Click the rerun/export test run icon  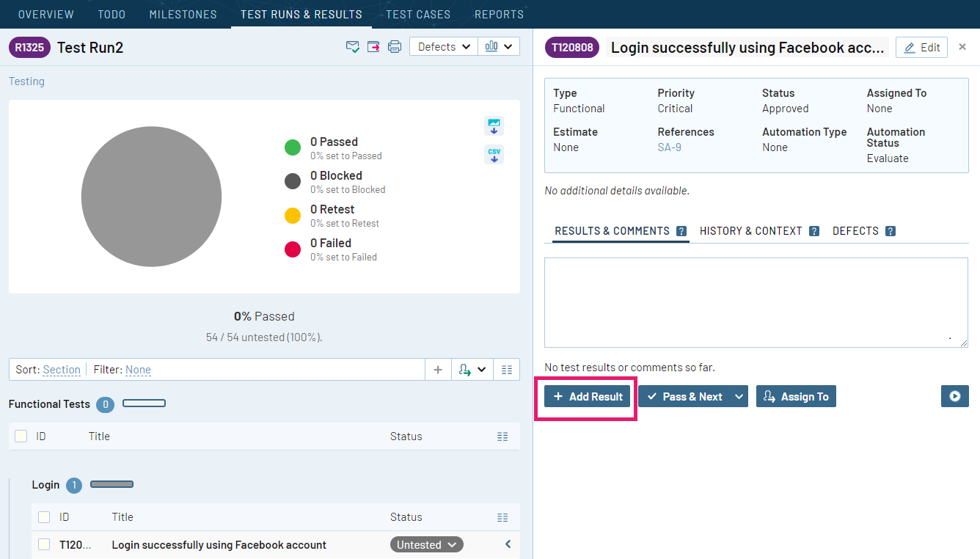click(x=373, y=46)
